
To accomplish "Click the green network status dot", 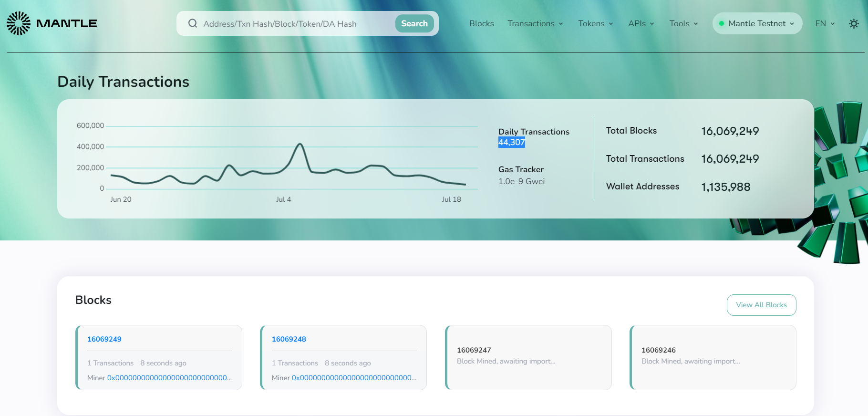I will (722, 23).
